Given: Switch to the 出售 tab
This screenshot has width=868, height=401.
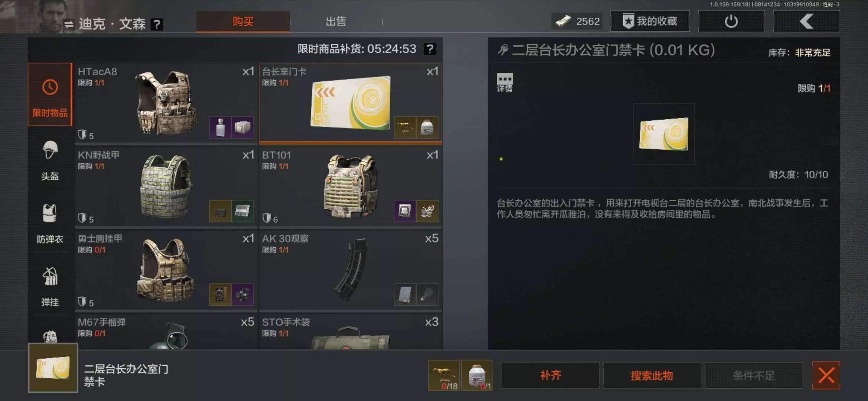Looking at the screenshot, I should pos(336,22).
